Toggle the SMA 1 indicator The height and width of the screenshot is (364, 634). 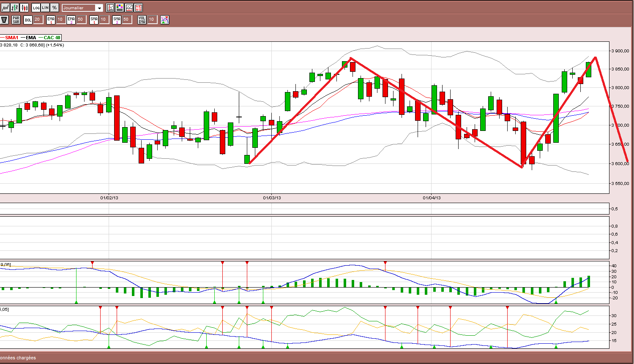94,19
